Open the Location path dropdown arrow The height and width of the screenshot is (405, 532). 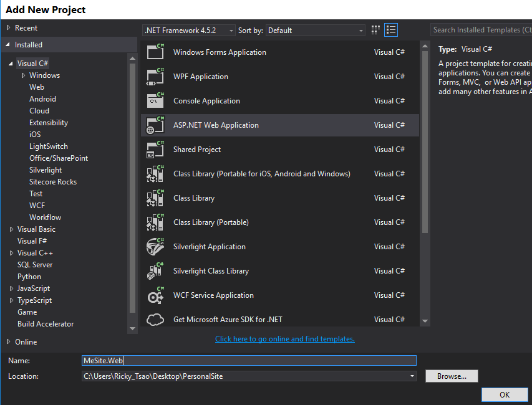click(412, 376)
